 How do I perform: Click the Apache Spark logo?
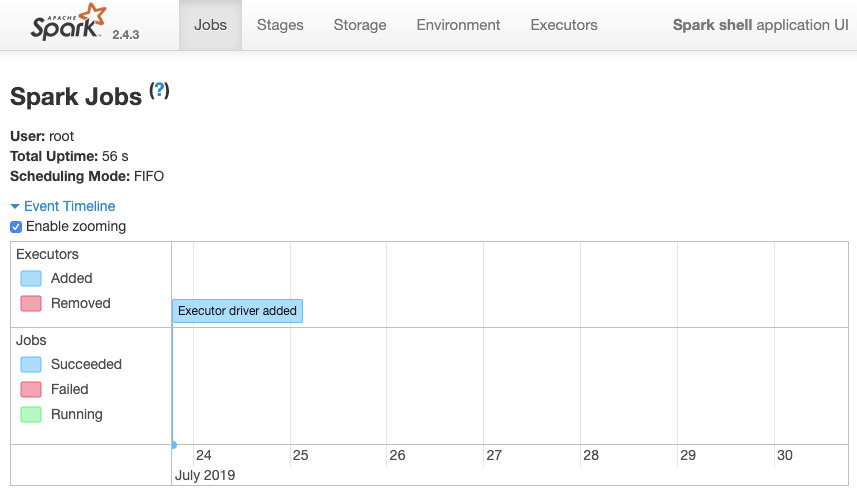tap(68, 22)
